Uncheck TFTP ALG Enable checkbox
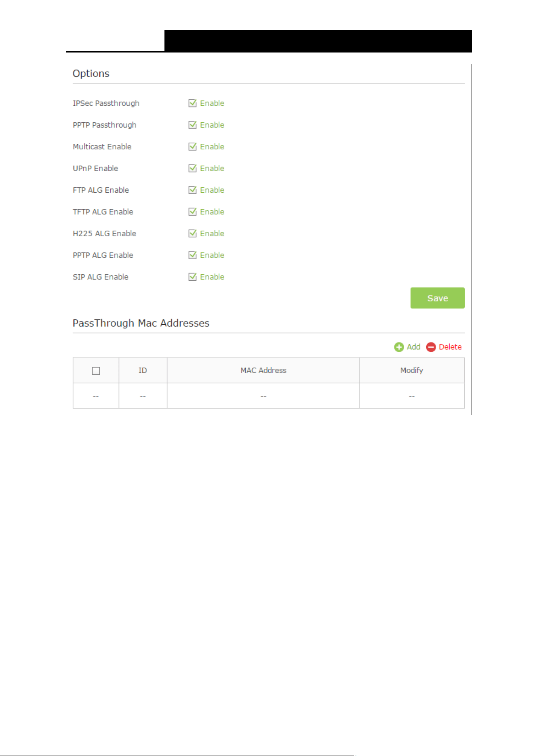The width and height of the screenshot is (535, 756). click(x=192, y=212)
